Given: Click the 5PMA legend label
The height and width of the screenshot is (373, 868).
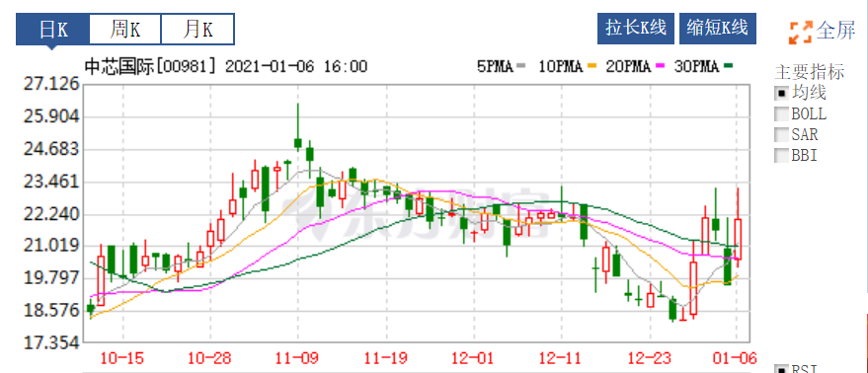Looking at the screenshot, I should tap(495, 67).
